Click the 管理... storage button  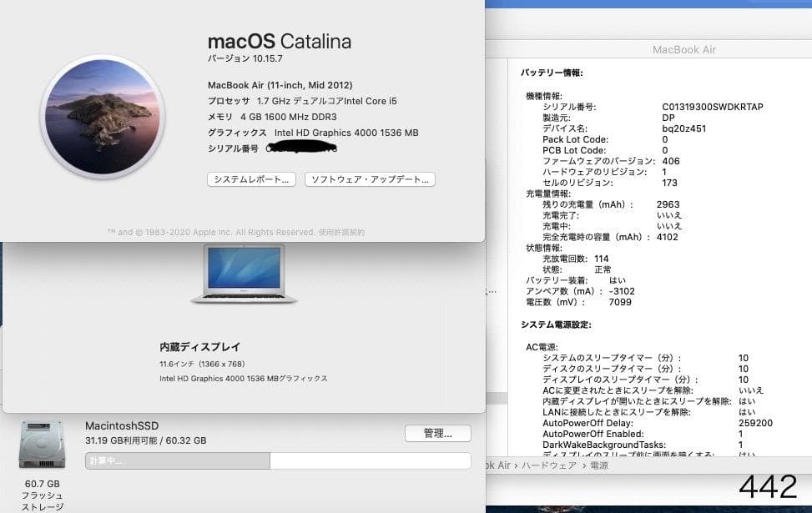pos(437,433)
